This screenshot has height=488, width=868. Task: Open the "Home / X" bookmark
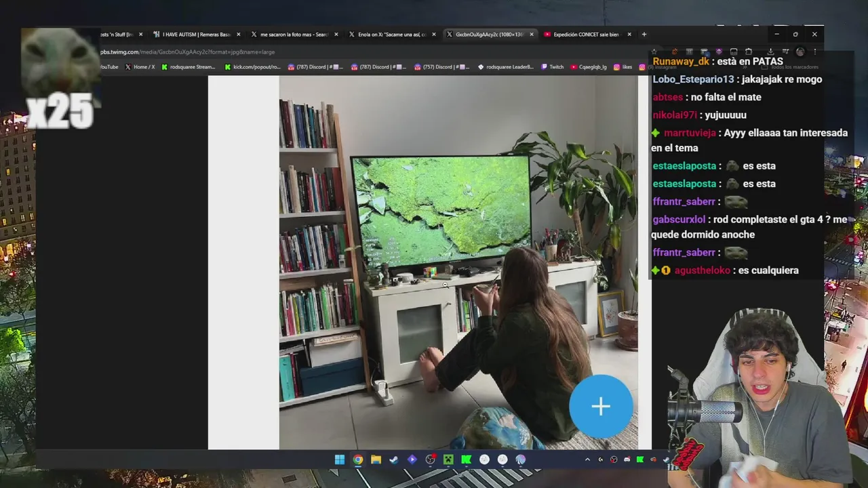click(140, 67)
